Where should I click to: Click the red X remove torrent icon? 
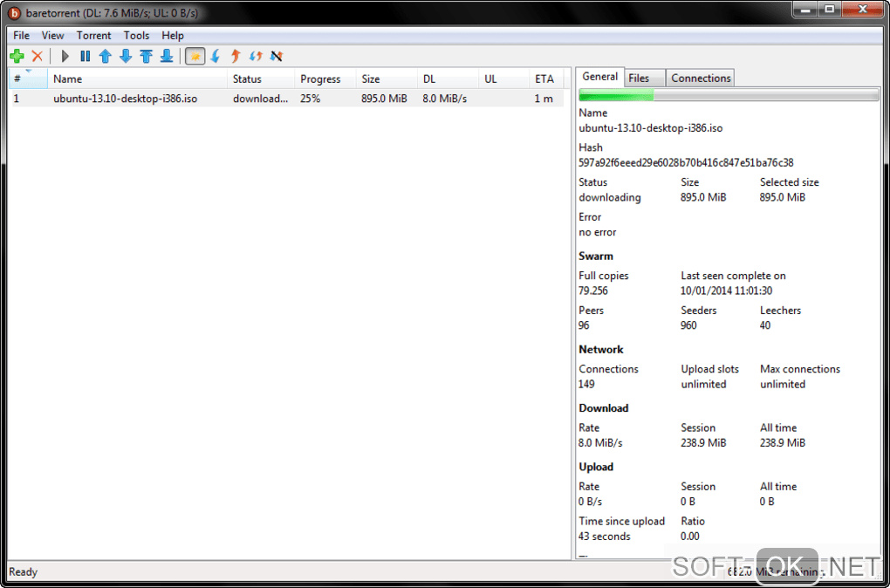(37, 56)
